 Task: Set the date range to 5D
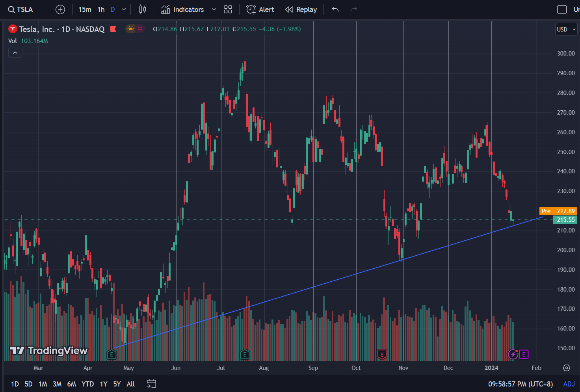[29, 384]
